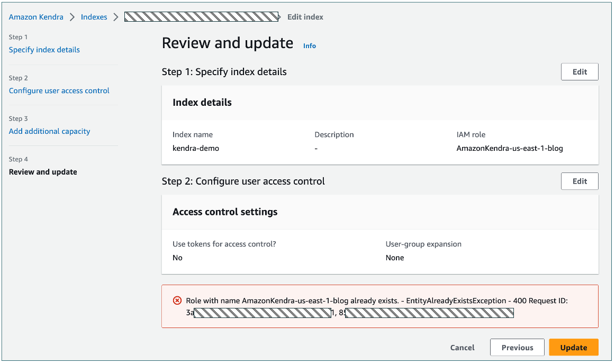Open the Info link beside the heading

click(x=310, y=46)
